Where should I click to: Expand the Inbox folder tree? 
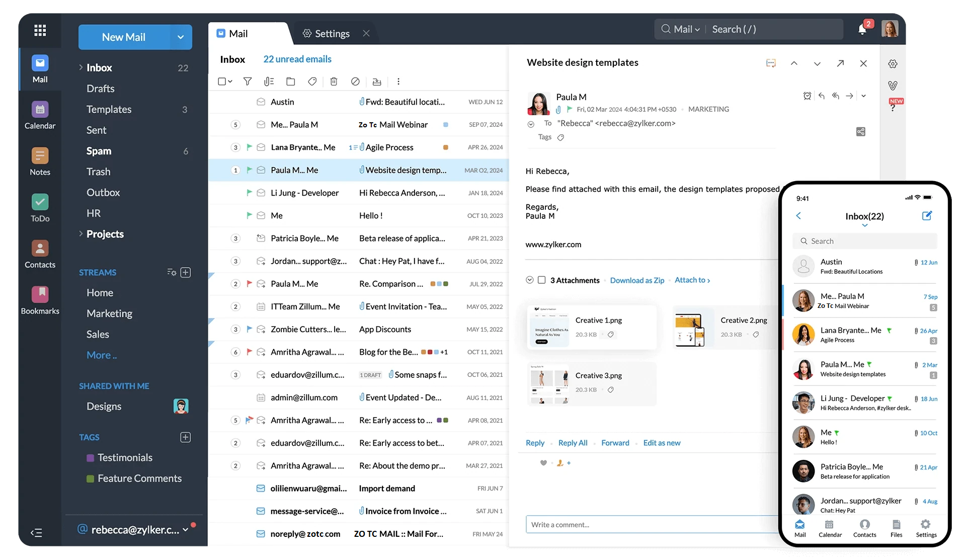click(79, 66)
